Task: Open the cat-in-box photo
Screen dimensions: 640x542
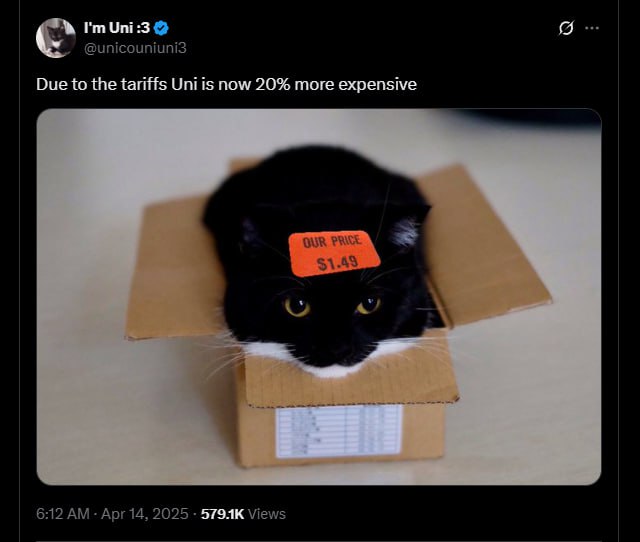Action: 319,297
